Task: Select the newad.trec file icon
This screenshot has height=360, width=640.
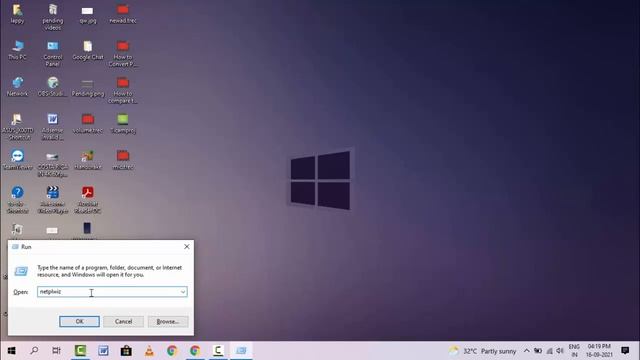Action: point(123,13)
